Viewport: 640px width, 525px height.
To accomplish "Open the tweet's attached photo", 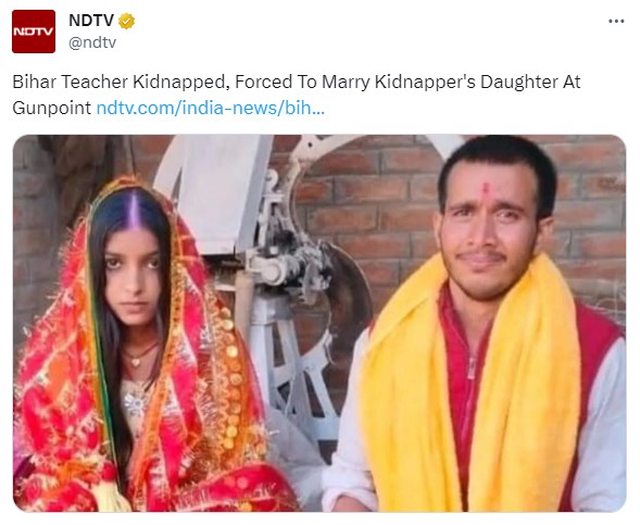I will coord(319,322).
